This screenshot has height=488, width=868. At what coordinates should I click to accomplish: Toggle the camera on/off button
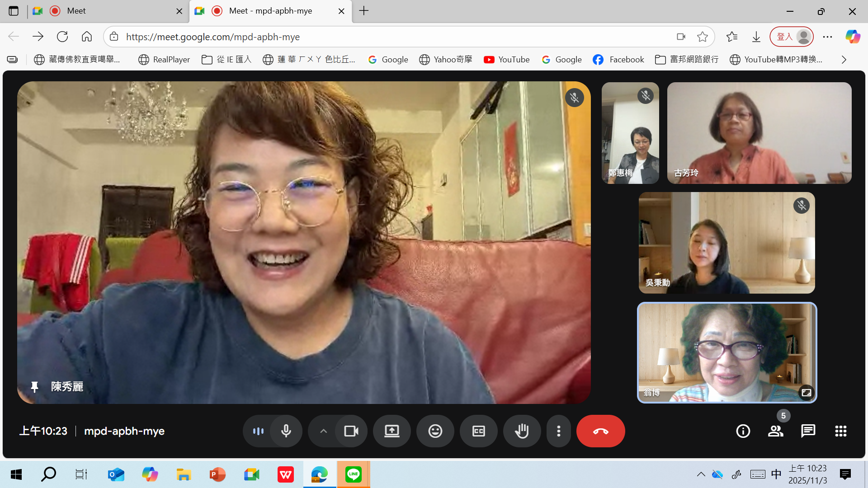click(x=351, y=431)
